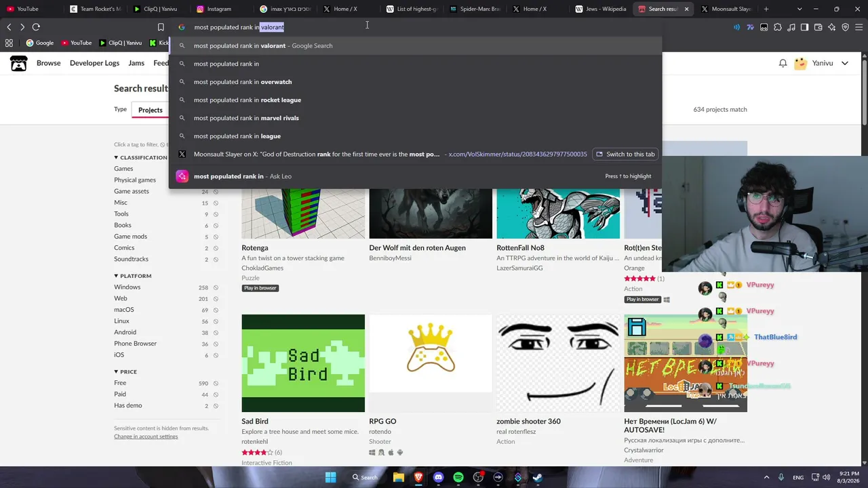Choose the 'rocket league' search suggestion
The height and width of the screenshot is (488, 868).
(x=415, y=100)
